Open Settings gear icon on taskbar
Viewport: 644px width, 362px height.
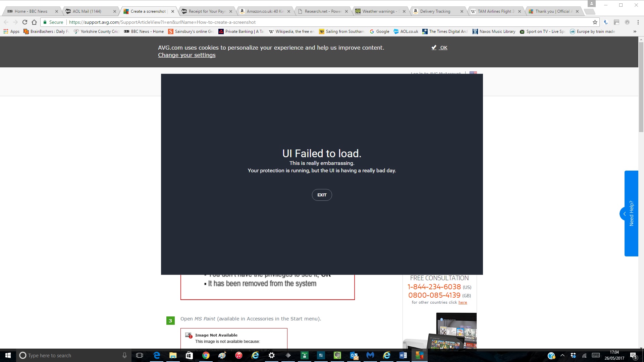point(271,355)
